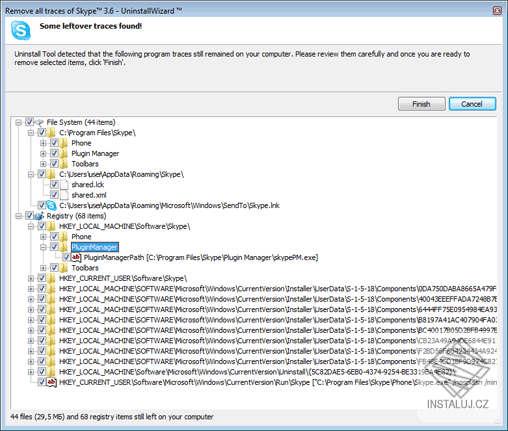Click the PluginManagerPath string value icon
Screen dimensions: 508x431
pyautogui.click(x=76, y=257)
